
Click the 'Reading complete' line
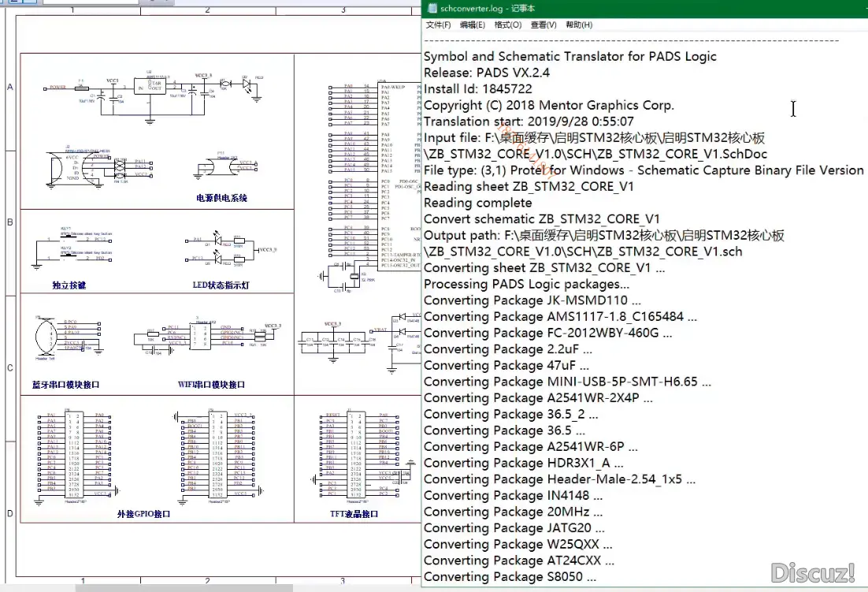478,203
